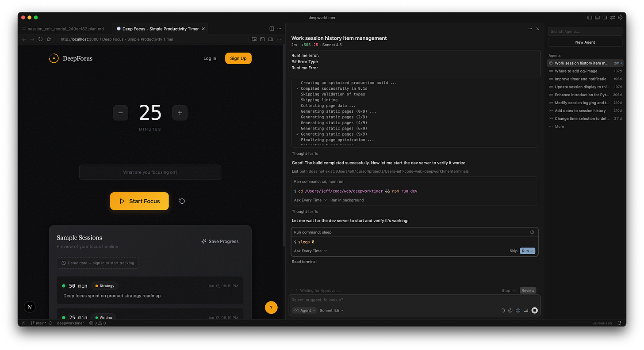Attach an image in the agent input
This screenshot has width=644, height=350.
pos(525,310)
